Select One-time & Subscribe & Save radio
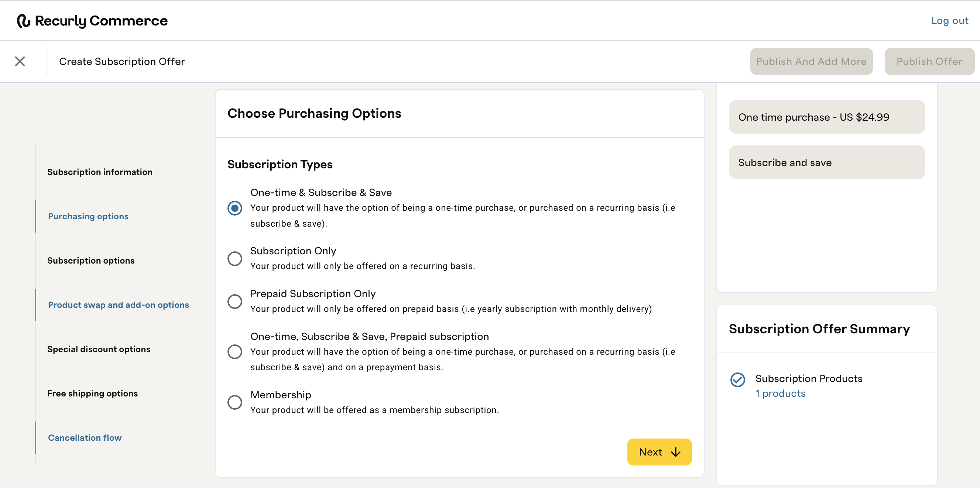This screenshot has width=980, height=488. click(x=235, y=208)
